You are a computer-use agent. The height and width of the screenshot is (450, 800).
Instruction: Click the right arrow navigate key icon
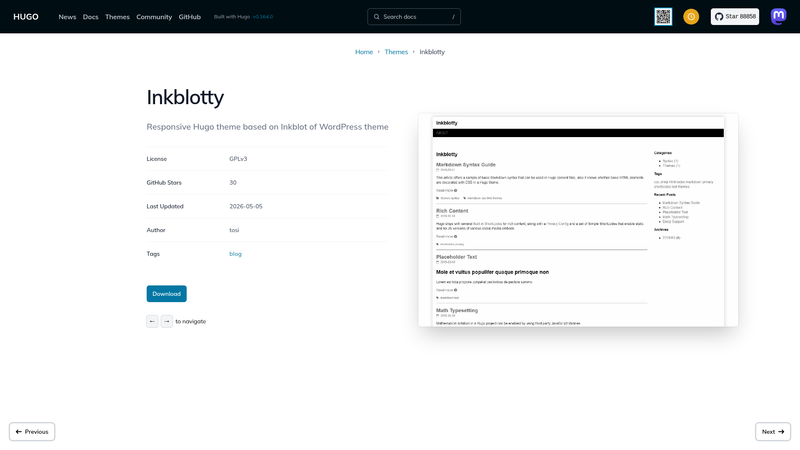tap(167, 321)
